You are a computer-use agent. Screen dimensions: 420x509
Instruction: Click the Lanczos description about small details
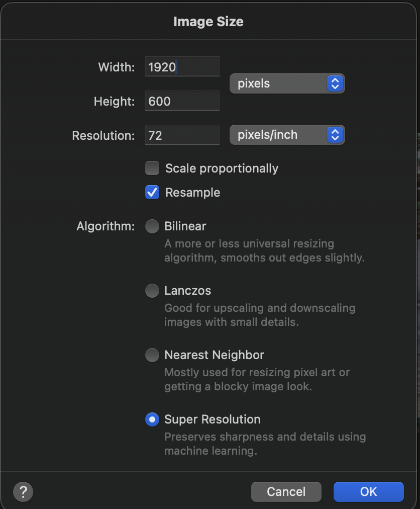[x=260, y=315]
